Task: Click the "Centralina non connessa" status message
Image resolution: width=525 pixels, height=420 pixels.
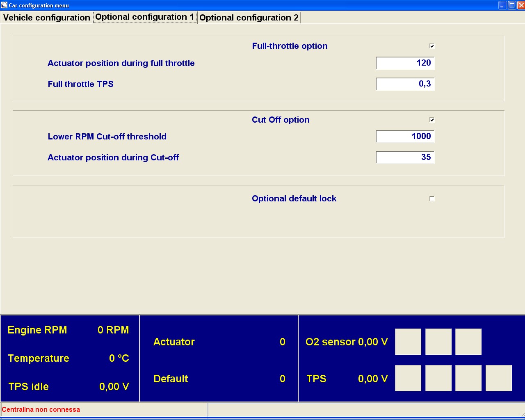Action: (x=41, y=409)
